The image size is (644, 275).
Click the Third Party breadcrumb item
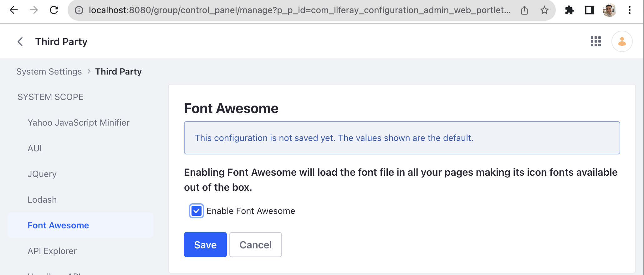(x=119, y=71)
